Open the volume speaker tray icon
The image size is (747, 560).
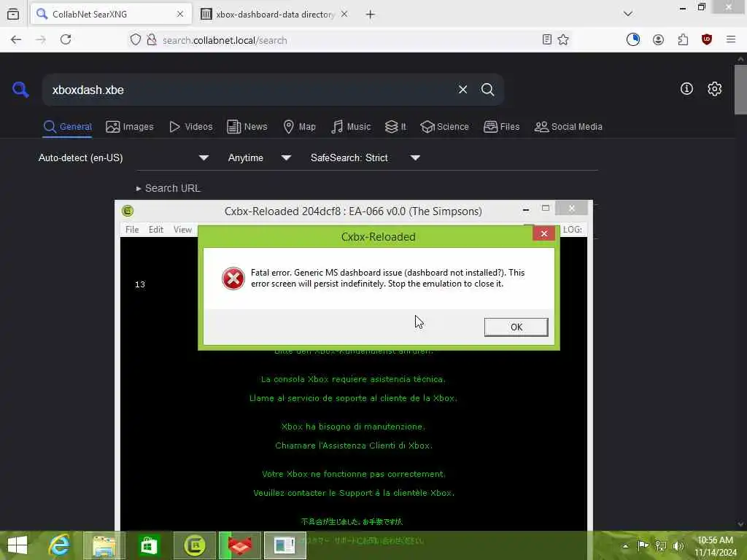click(678, 545)
